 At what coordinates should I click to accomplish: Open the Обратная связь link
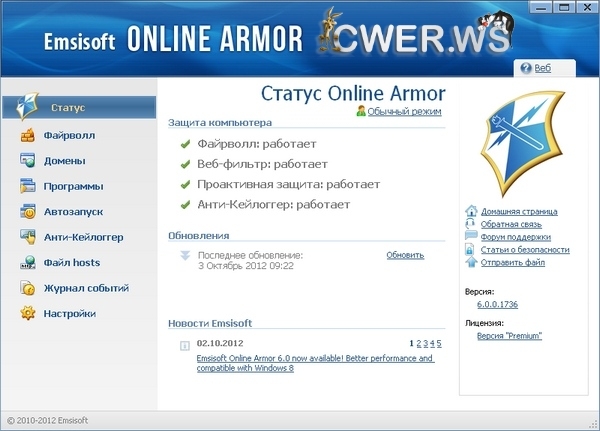click(x=511, y=224)
